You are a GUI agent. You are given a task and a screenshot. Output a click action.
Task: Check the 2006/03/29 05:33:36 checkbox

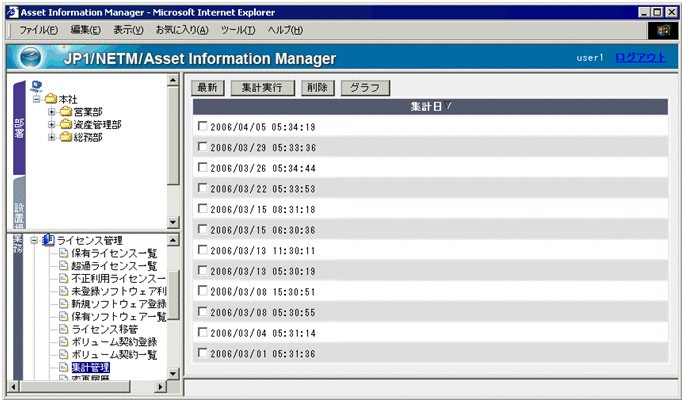coord(202,147)
